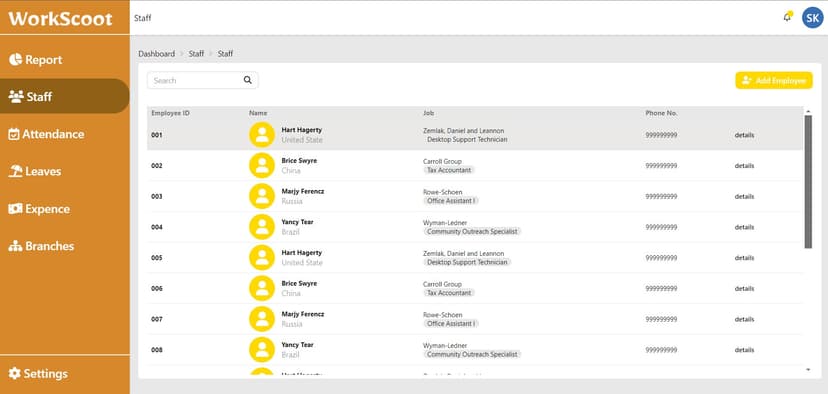Open the Leaves page
The height and width of the screenshot is (394, 828).
tap(64, 172)
